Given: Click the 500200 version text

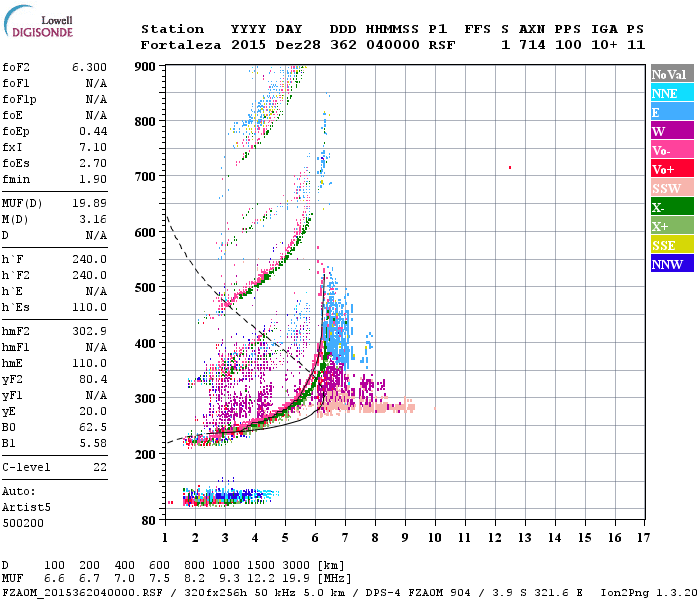Looking at the screenshot, I should tap(23, 523).
